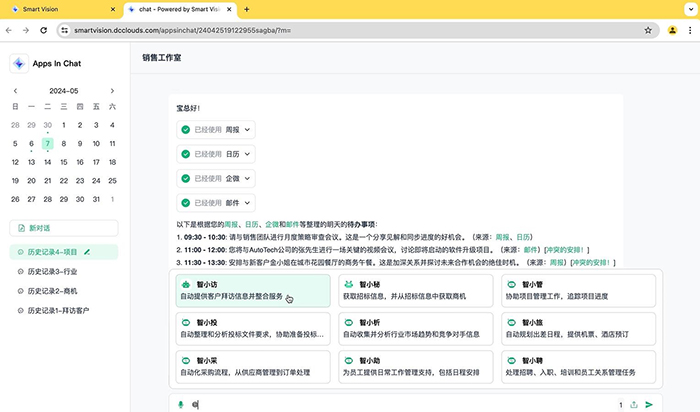
Task: Click the microphone icon in chat input
Action: (x=181, y=404)
